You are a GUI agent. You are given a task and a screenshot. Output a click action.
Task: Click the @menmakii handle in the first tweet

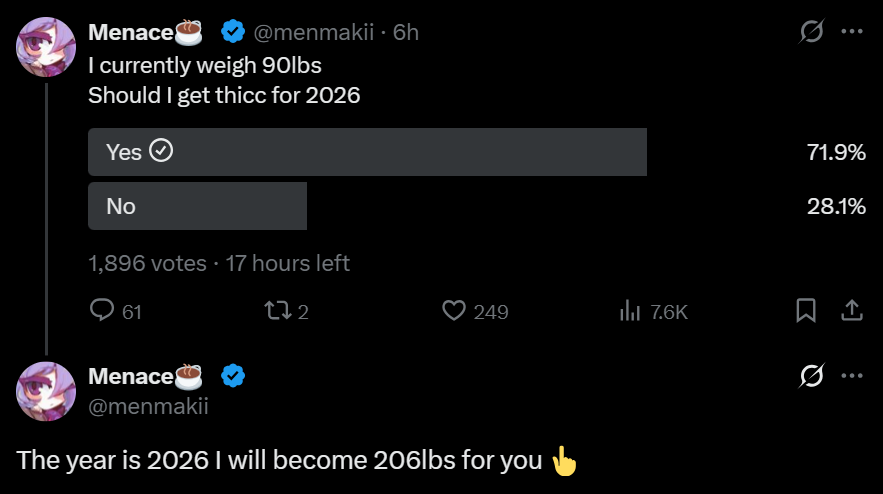coord(317,33)
